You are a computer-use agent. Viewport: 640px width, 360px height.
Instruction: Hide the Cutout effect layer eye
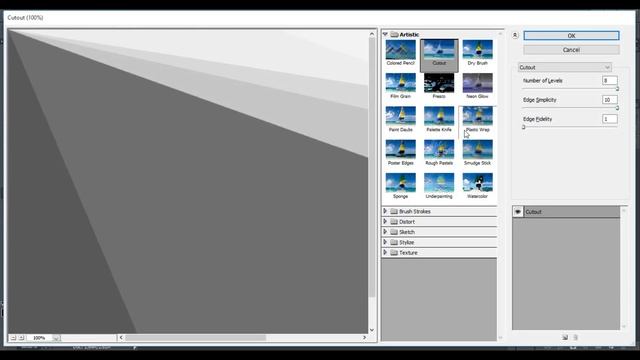518,212
